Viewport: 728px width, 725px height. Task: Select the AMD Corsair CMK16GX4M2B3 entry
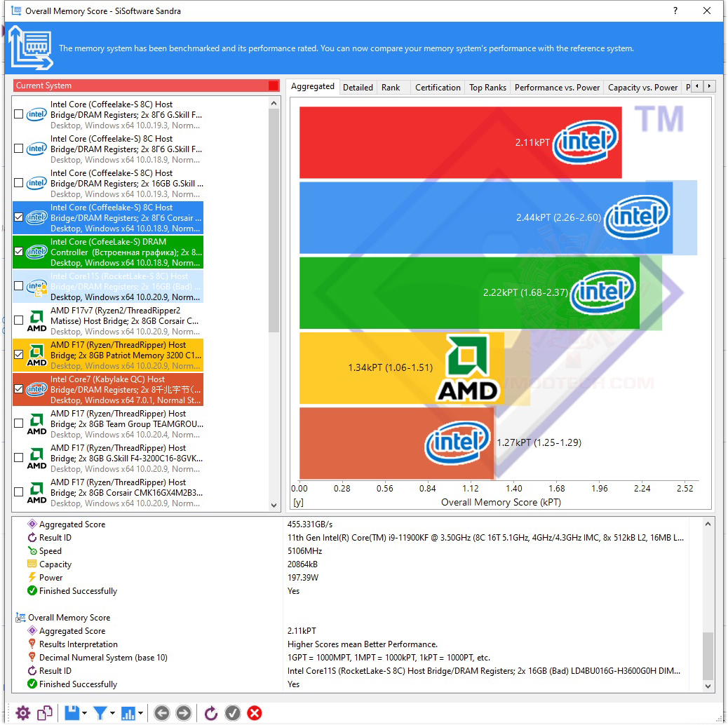[108, 492]
